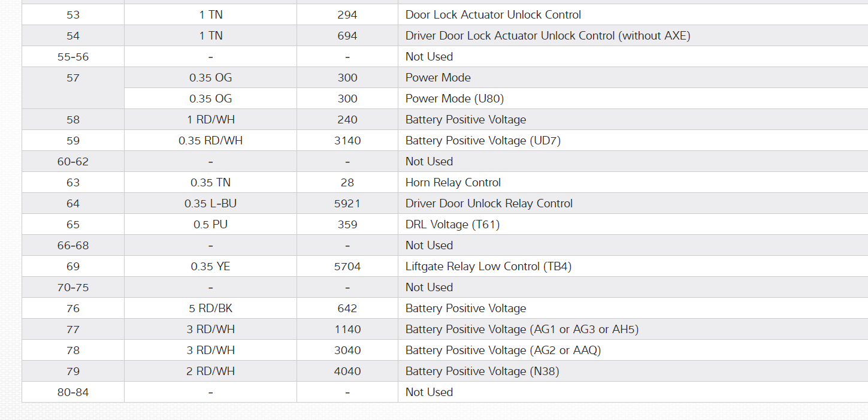Click circuit number 3140

pyautogui.click(x=347, y=141)
